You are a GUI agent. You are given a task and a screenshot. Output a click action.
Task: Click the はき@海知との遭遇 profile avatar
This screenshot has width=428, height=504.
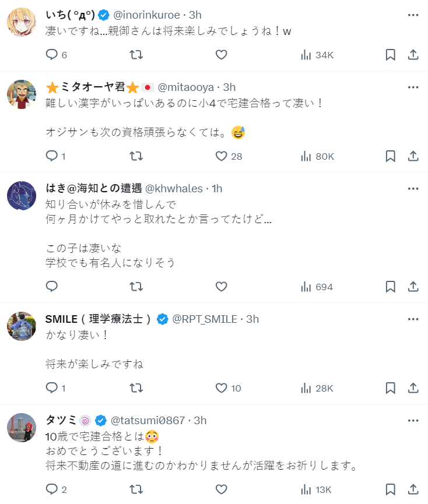(22, 196)
